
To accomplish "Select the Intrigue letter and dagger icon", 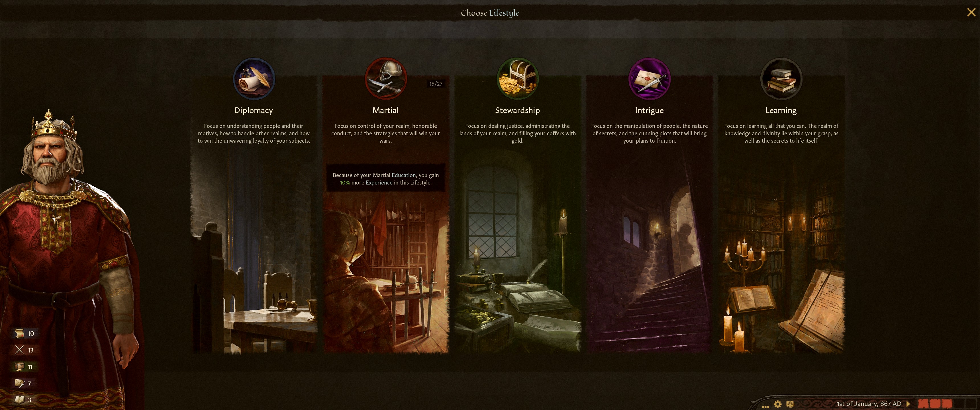I will coord(649,79).
